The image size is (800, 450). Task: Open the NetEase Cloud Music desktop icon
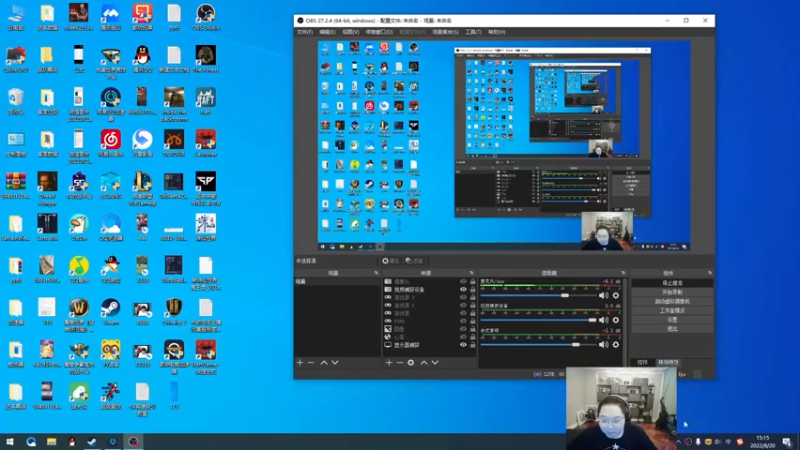click(x=111, y=143)
